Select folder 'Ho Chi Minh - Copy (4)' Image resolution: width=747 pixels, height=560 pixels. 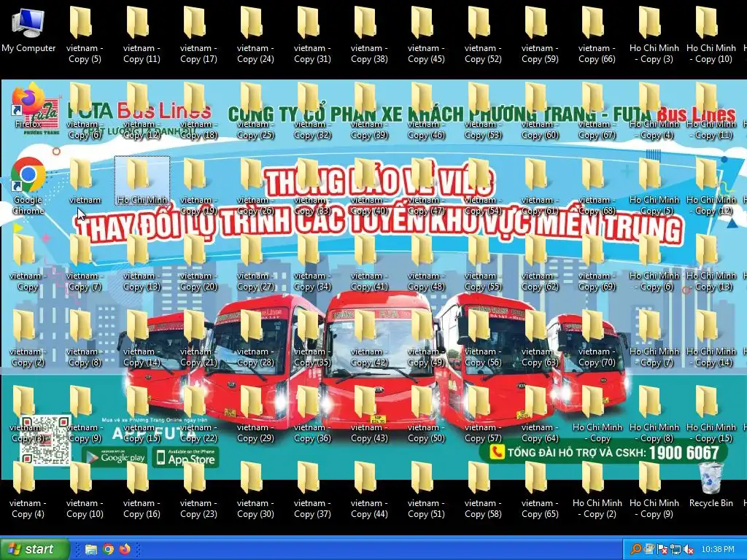(654, 112)
